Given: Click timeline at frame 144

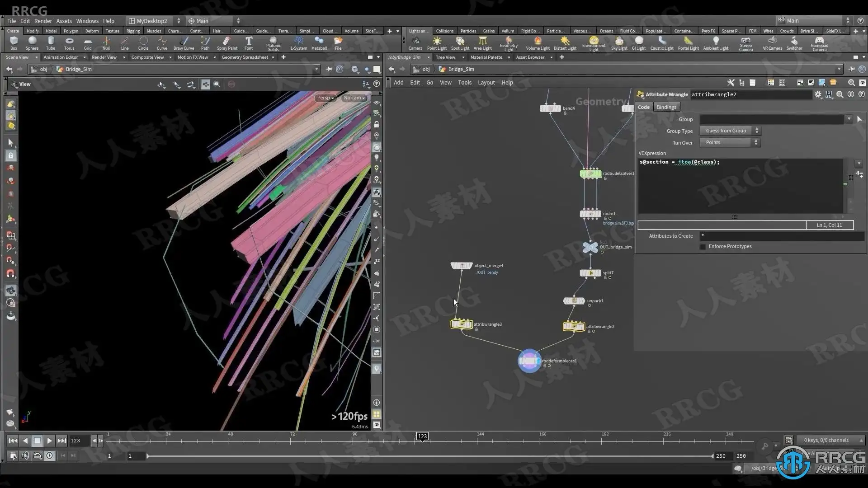Looking at the screenshot, I should [x=477, y=441].
